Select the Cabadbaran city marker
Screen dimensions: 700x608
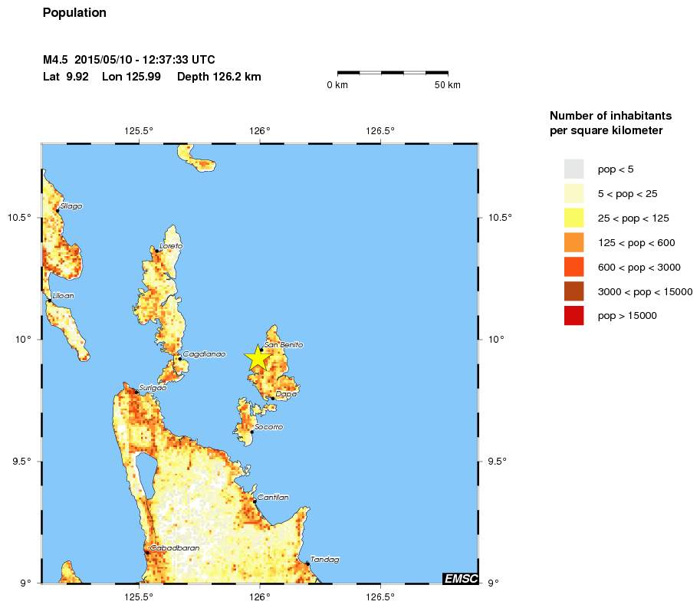coord(146,552)
